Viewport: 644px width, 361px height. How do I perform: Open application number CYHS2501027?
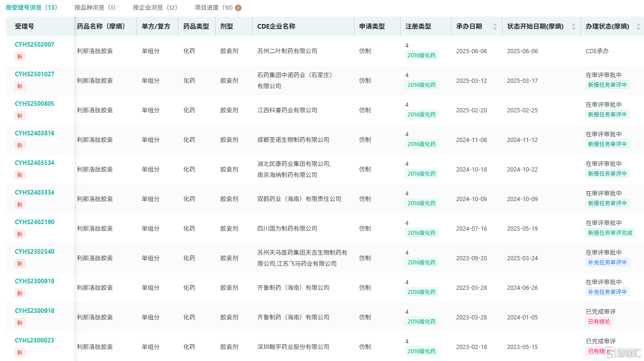(x=35, y=74)
